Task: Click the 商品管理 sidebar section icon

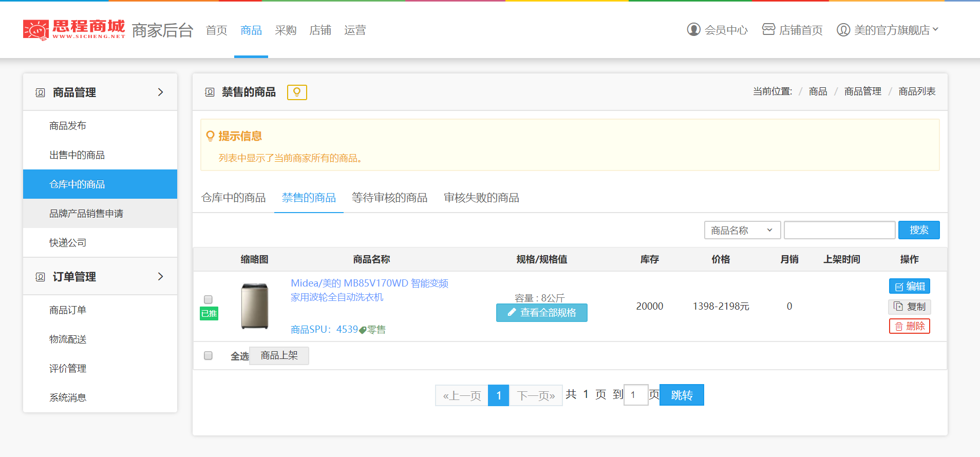Action: (x=40, y=93)
